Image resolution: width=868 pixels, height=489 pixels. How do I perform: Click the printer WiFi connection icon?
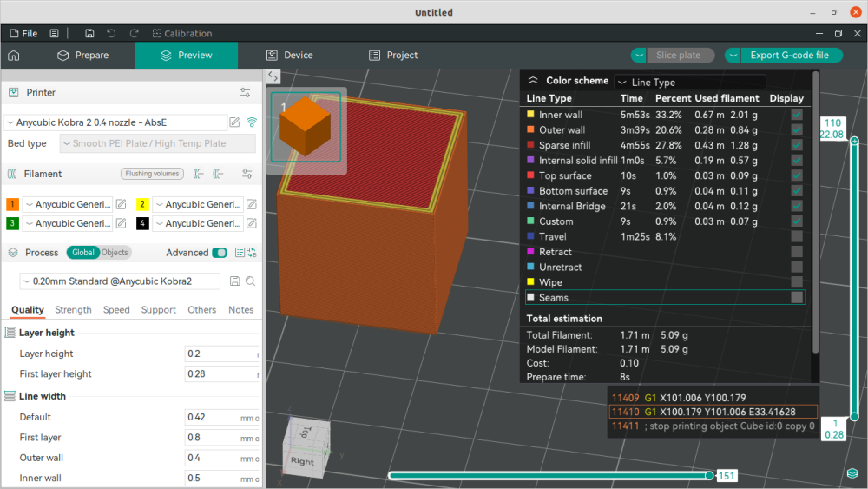(252, 122)
